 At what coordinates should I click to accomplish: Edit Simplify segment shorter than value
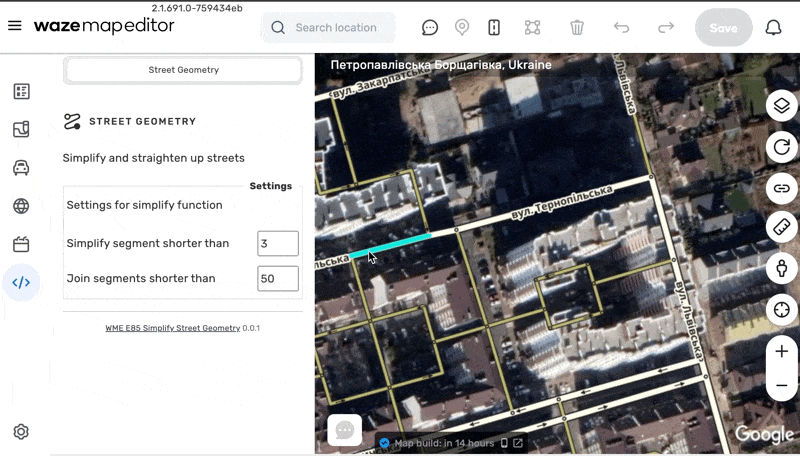click(x=278, y=243)
